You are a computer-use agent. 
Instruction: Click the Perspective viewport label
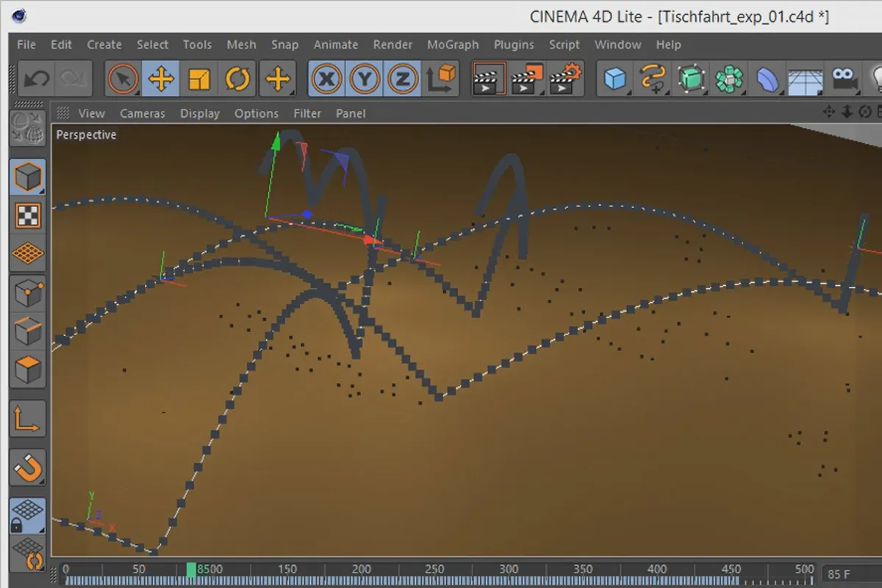point(87,135)
